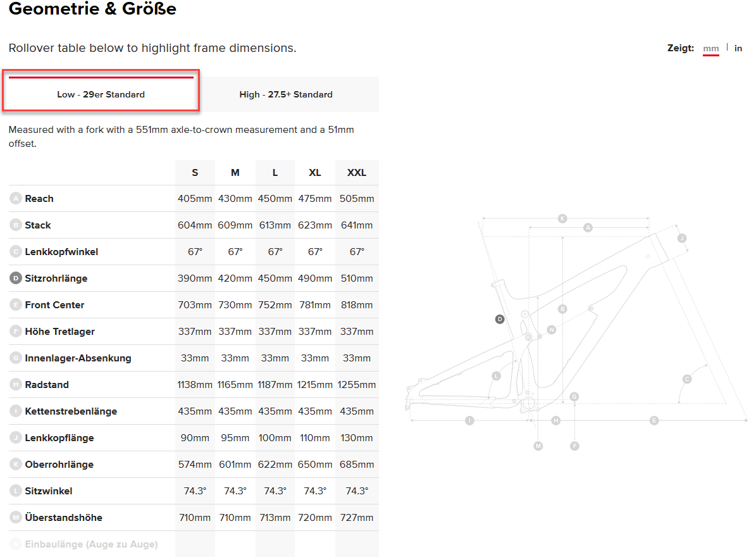The height and width of the screenshot is (557, 756).
Task: Click the J marker on the bike diagram
Action: 681,238
